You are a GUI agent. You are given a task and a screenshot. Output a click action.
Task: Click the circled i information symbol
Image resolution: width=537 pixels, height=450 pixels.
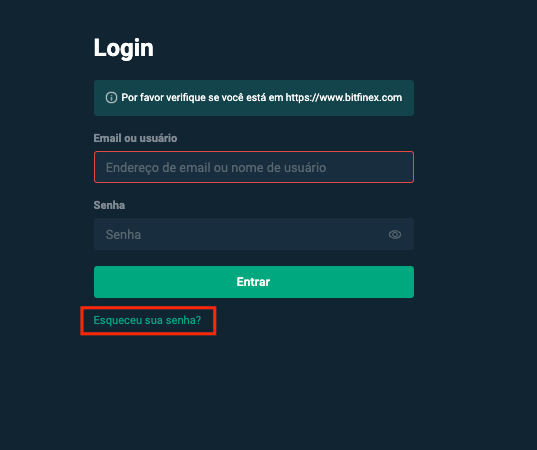[x=111, y=98]
